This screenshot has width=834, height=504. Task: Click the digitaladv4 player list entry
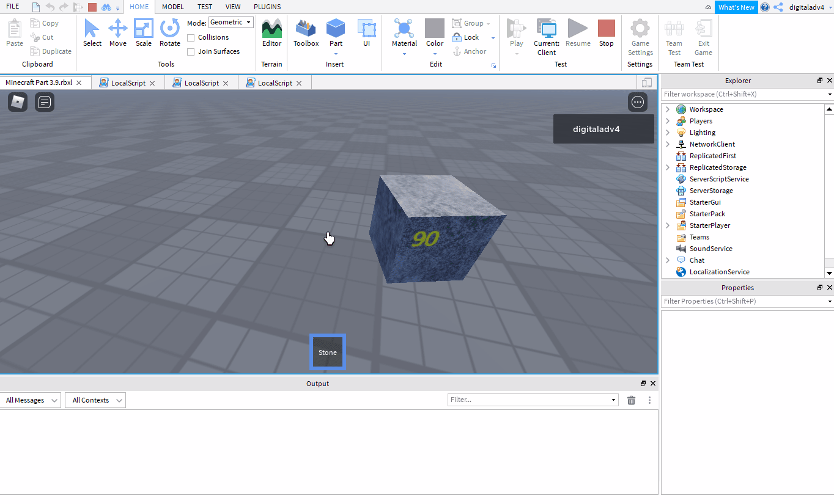[603, 129]
